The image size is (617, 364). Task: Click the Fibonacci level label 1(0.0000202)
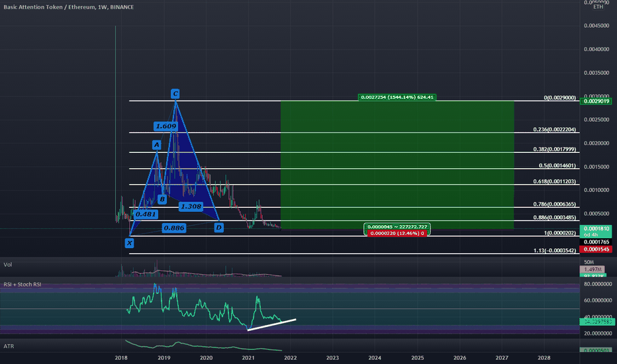click(x=560, y=233)
